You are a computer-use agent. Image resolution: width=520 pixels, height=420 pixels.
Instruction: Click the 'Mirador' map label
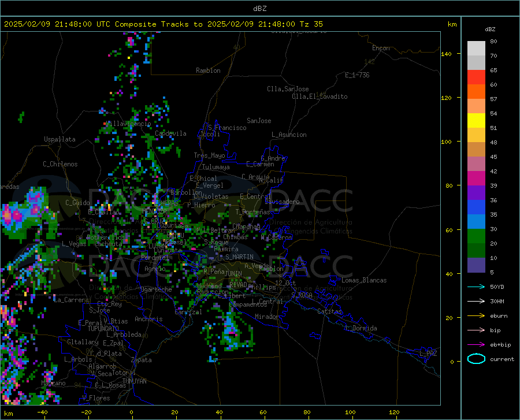tap(267, 317)
